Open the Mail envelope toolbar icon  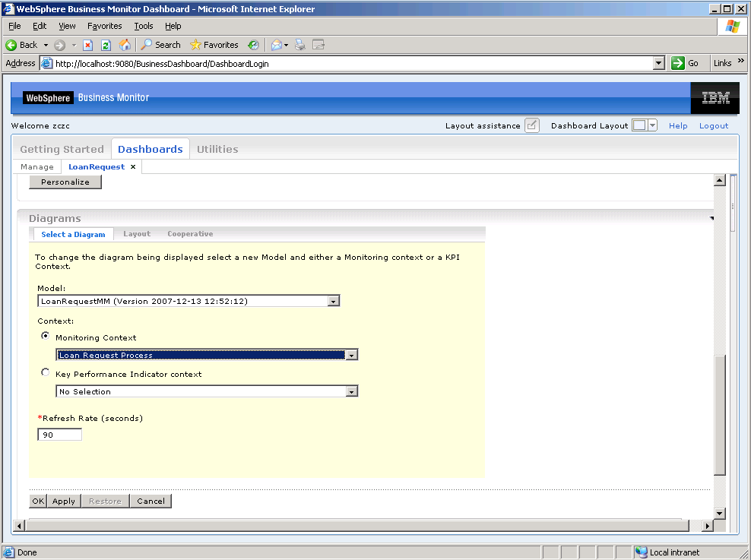277,45
